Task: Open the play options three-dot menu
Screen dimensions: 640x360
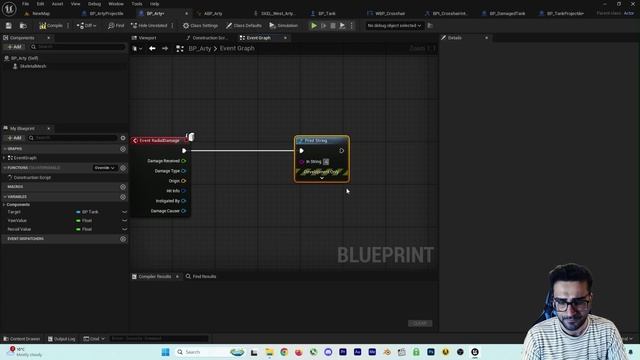Action: click(351, 26)
